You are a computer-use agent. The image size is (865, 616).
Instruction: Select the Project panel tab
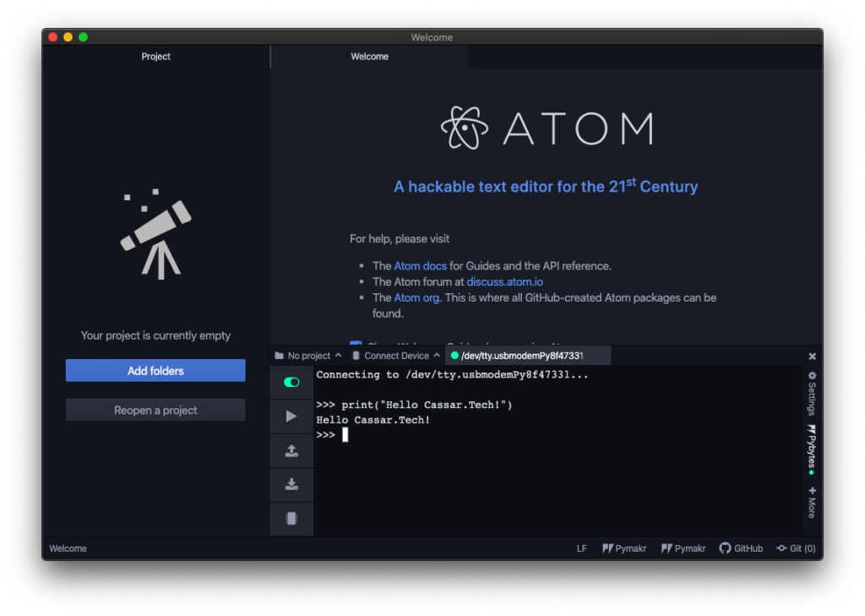[155, 57]
